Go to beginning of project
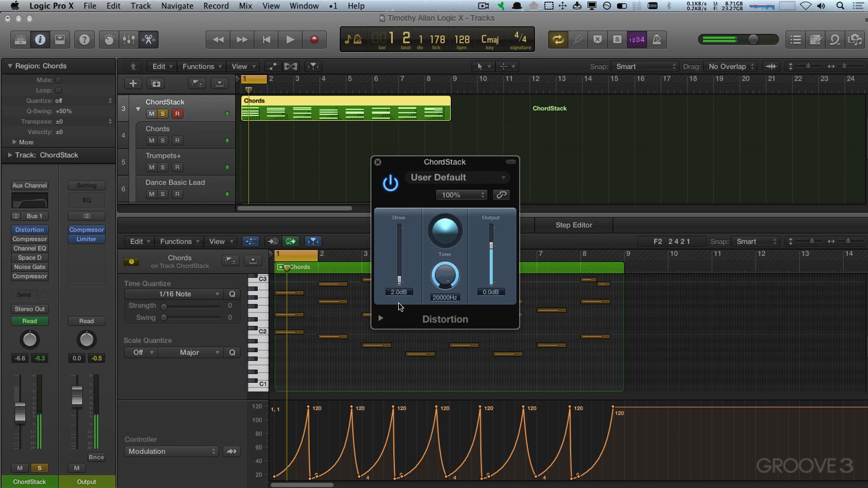 (x=266, y=40)
